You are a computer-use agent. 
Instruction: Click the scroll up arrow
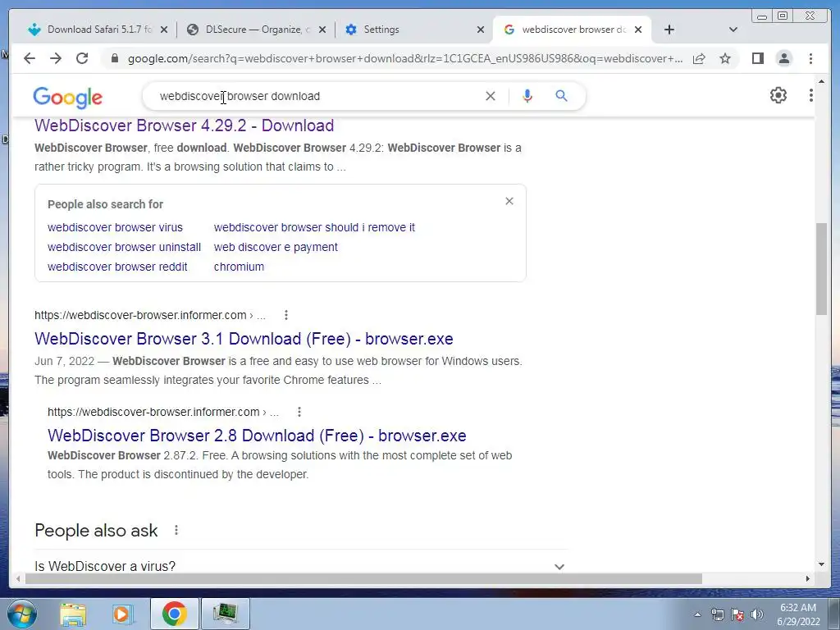click(x=821, y=82)
